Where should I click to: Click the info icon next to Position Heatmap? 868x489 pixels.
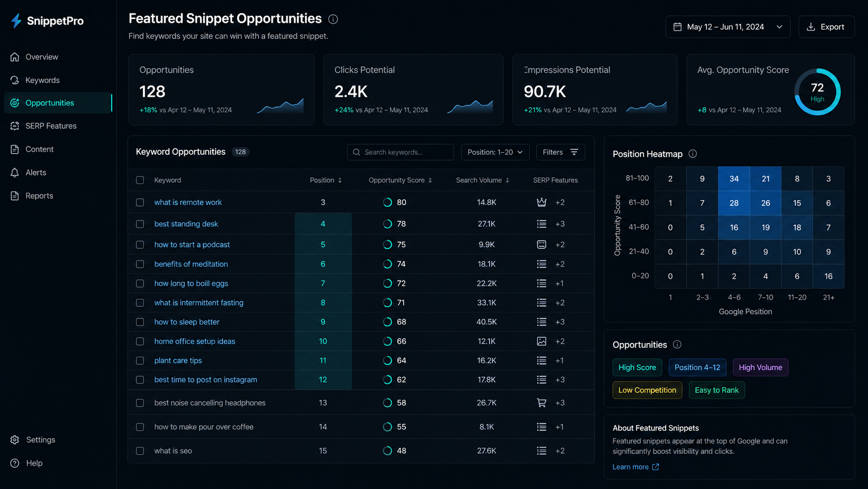click(x=693, y=154)
